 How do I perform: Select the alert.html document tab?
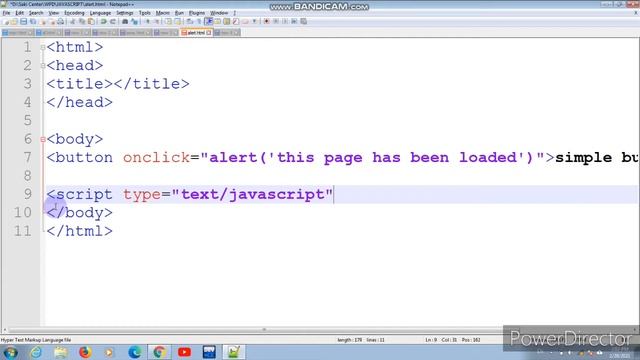tap(196, 33)
